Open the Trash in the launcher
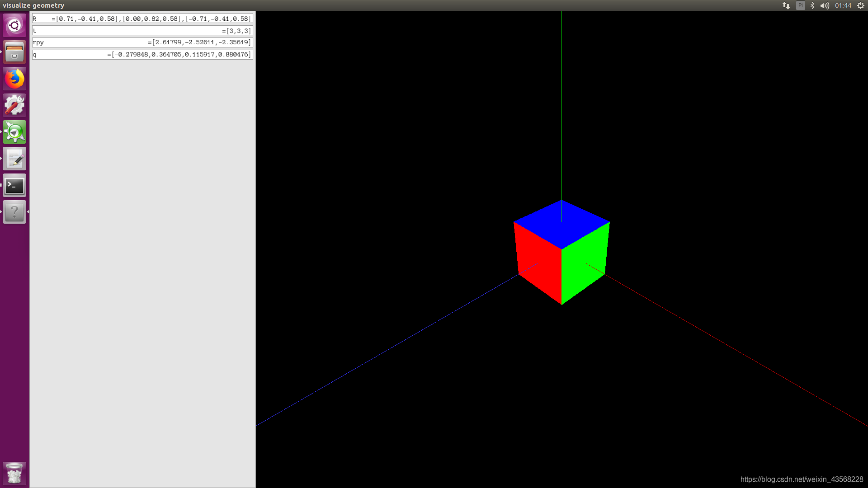 tap(14, 473)
